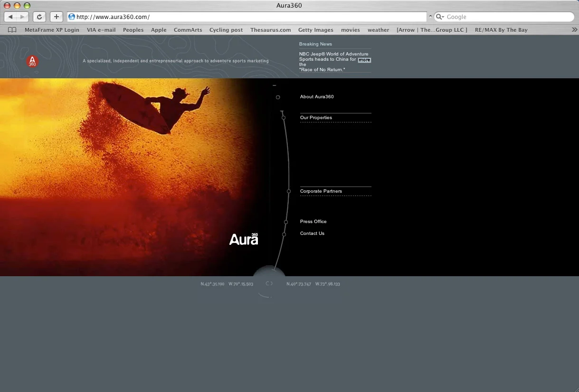
Task: Click the Breaking News heading
Action: coord(315,44)
